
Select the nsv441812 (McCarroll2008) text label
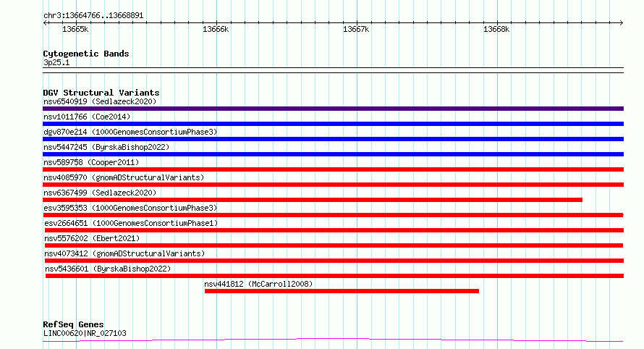click(x=258, y=284)
